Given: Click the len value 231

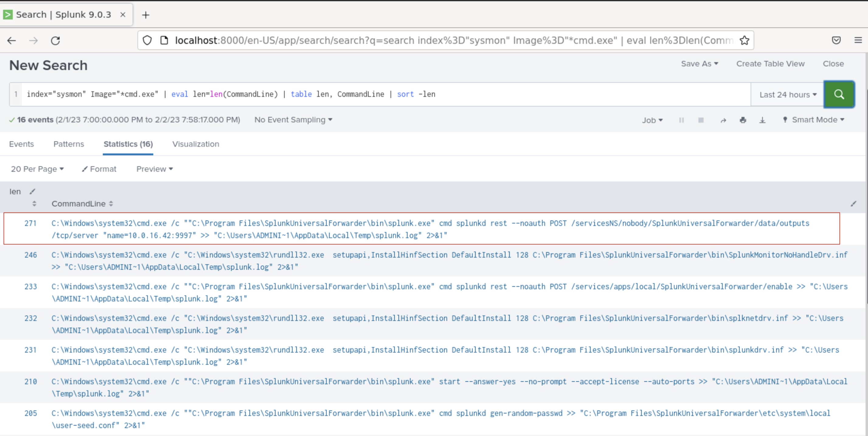Looking at the screenshot, I should click(30, 350).
